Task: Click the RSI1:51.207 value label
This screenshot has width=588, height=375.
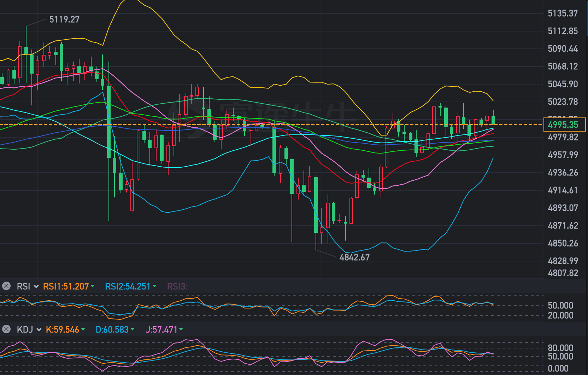Action: 66,287
